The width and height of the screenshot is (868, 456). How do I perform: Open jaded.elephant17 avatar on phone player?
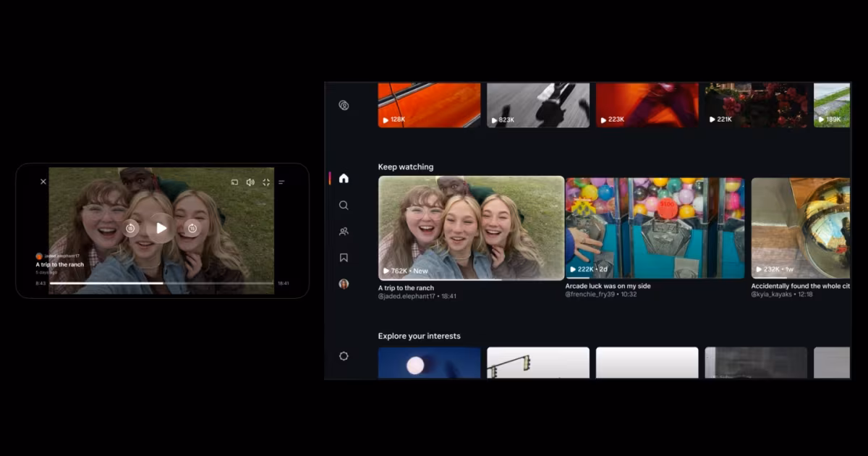pyautogui.click(x=39, y=256)
